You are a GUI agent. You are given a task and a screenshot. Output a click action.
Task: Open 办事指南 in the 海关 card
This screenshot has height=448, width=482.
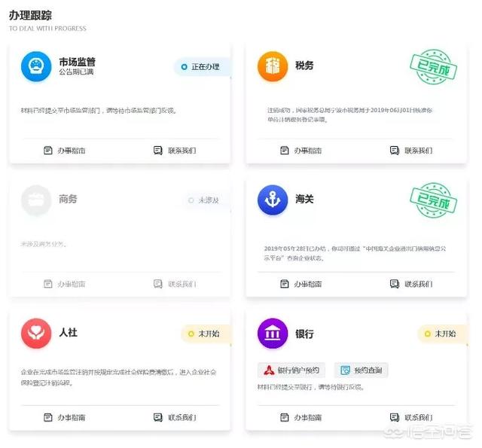click(x=301, y=284)
